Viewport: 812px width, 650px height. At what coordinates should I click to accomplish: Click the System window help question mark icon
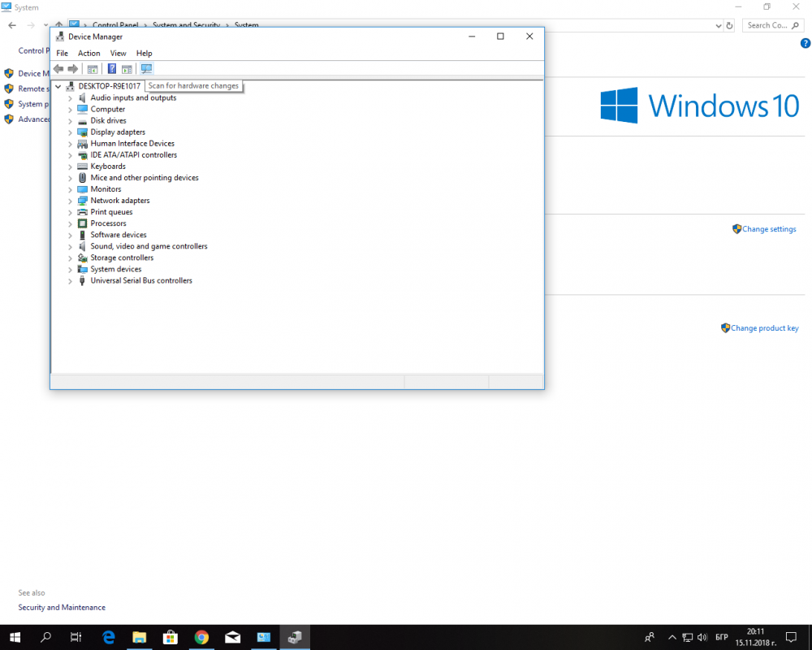tap(806, 44)
